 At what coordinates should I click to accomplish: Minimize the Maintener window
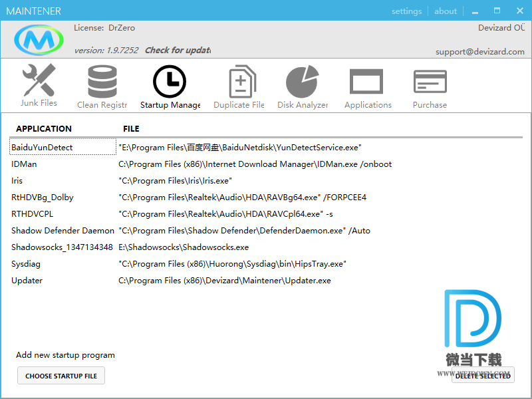(x=475, y=11)
